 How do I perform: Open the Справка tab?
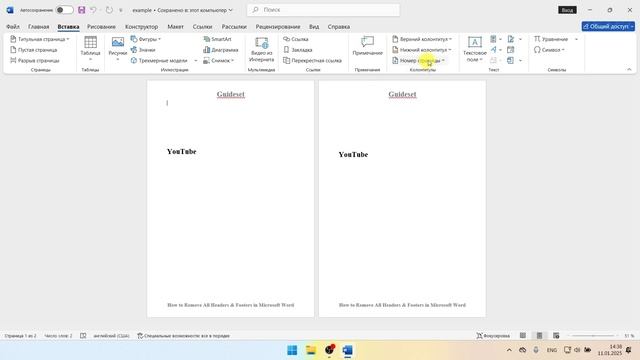[x=339, y=27]
